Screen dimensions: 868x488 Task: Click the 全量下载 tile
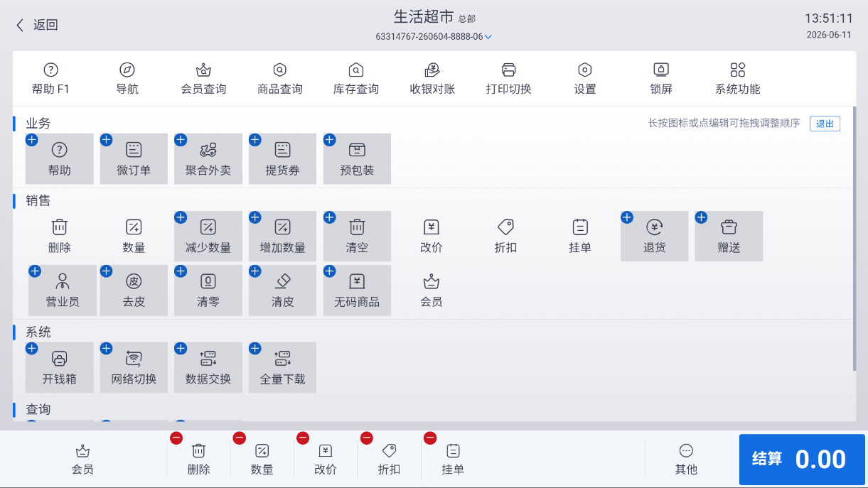coord(283,368)
